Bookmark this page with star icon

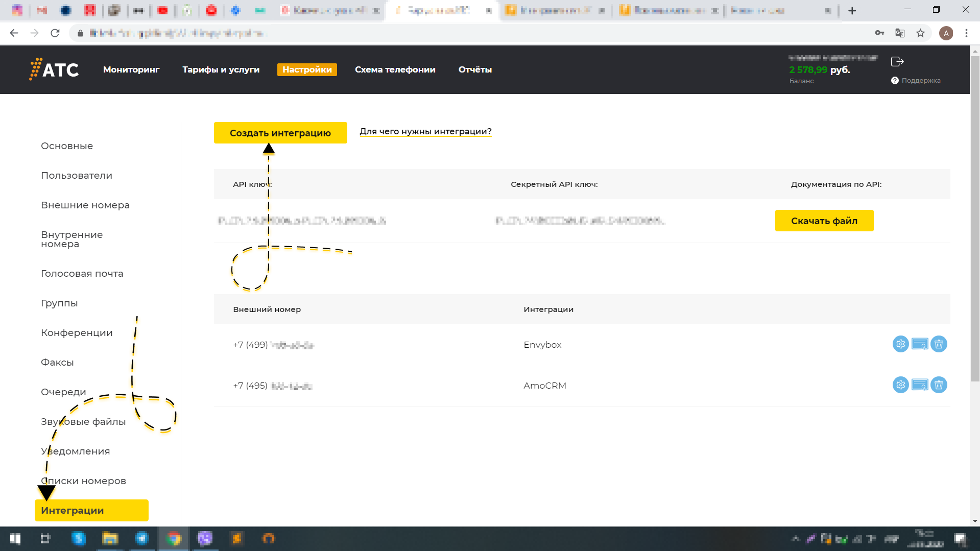click(920, 33)
